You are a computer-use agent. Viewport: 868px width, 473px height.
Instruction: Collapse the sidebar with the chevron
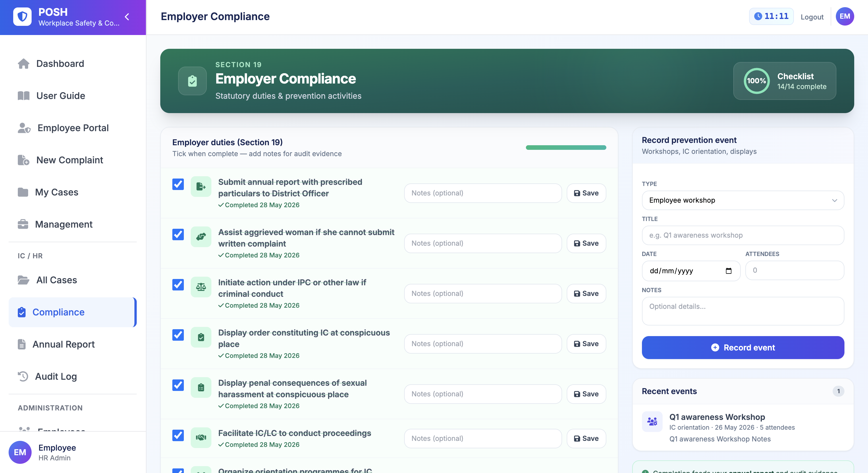(127, 17)
